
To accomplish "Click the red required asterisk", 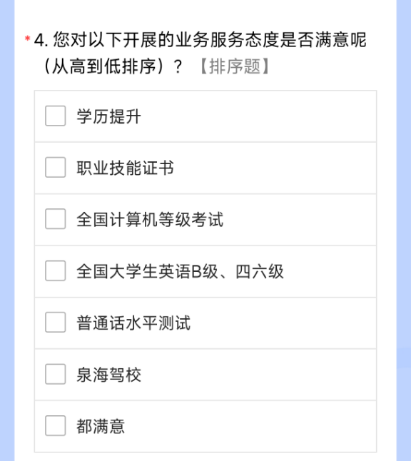I will pyautogui.click(x=28, y=38).
